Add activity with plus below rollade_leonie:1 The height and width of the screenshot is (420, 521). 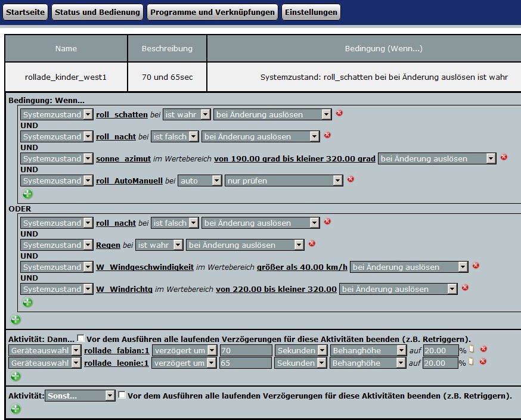15,376
